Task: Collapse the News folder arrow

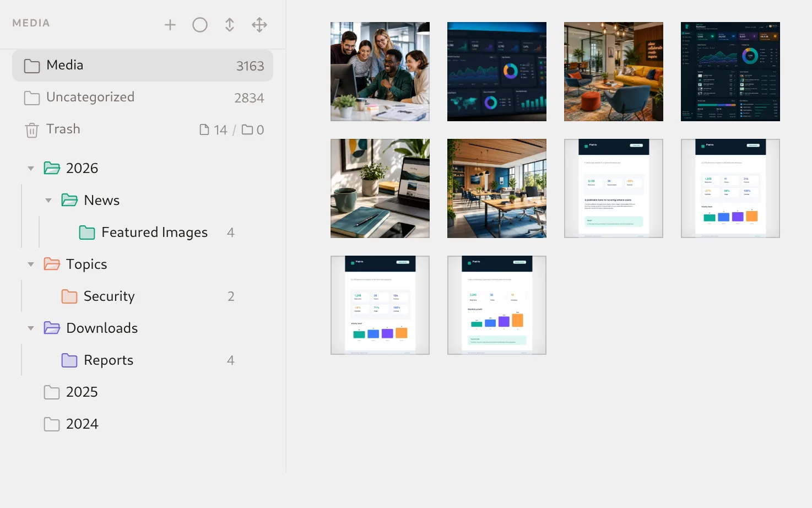Action: pos(48,200)
